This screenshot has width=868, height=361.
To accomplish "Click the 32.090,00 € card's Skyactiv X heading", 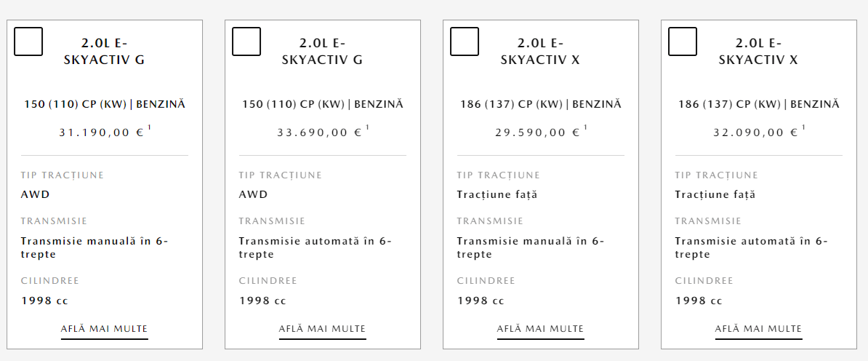I will click(759, 52).
